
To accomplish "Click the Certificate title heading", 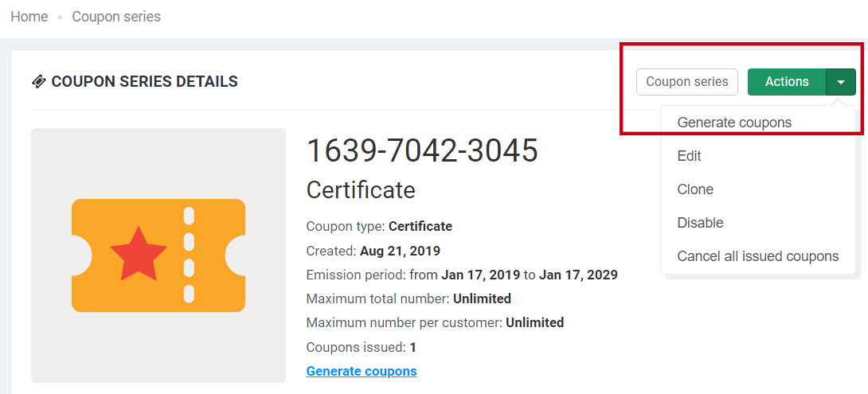I will (x=361, y=190).
